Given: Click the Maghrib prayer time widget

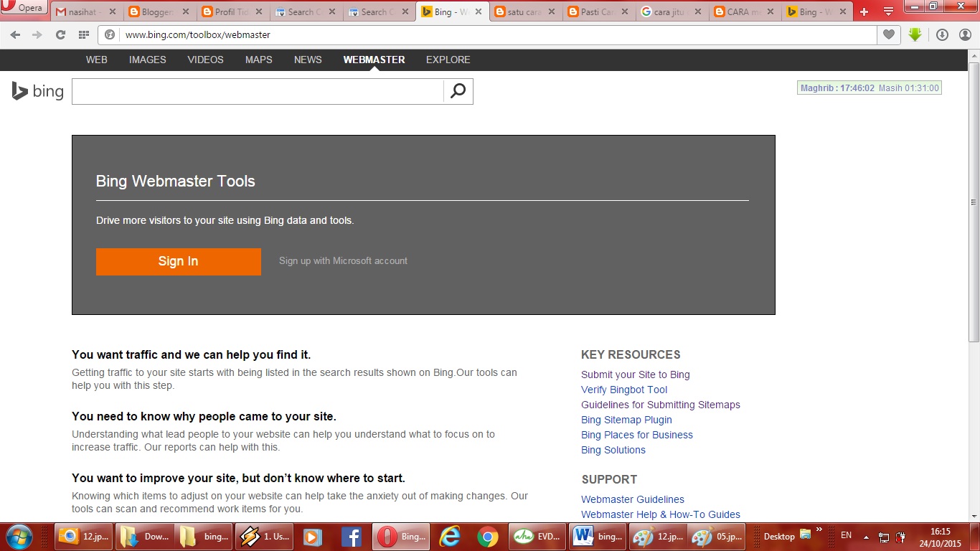Looking at the screenshot, I should pos(869,88).
